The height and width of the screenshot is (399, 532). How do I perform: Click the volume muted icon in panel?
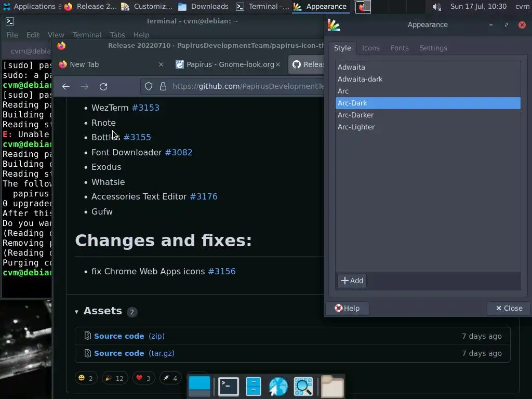pos(436,6)
